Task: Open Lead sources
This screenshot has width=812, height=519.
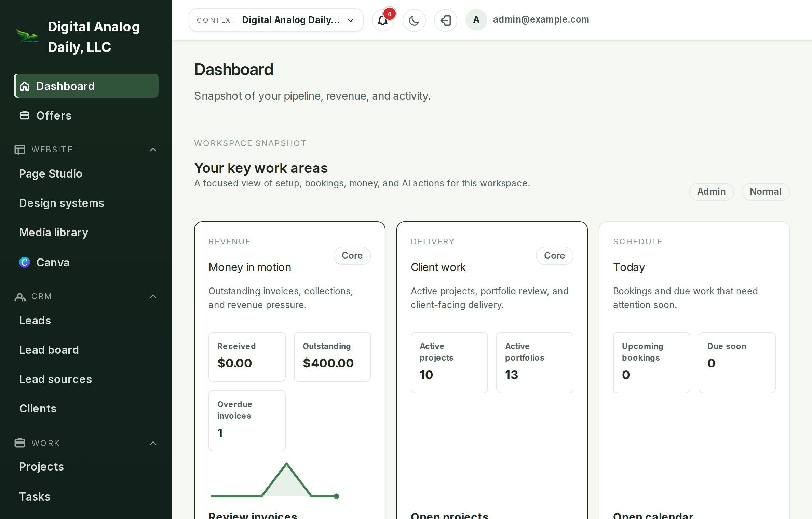Action: 55,379
